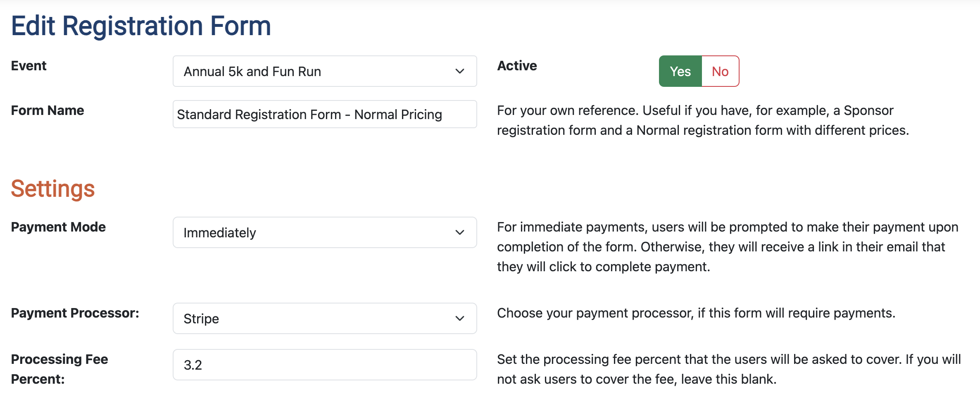
Task: Click into the Processing Fee Percent field
Action: pyautogui.click(x=324, y=365)
